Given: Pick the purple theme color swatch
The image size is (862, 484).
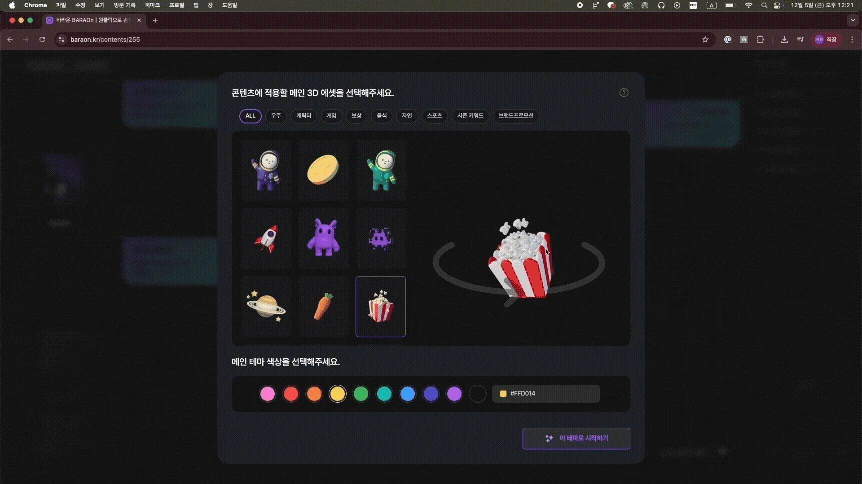Looking at the screenshot, I should tap(454, 394).
